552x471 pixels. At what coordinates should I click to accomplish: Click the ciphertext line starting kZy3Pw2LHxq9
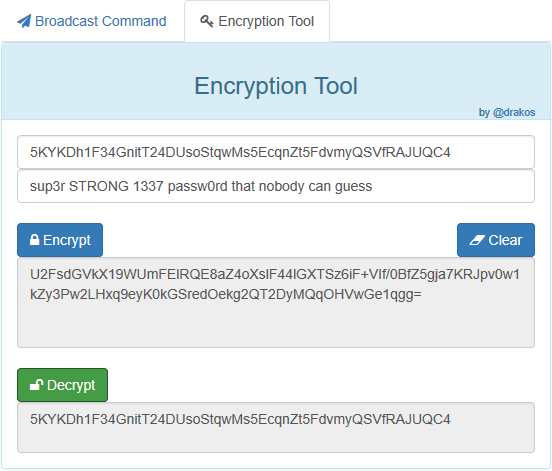[x=226, y=294]
